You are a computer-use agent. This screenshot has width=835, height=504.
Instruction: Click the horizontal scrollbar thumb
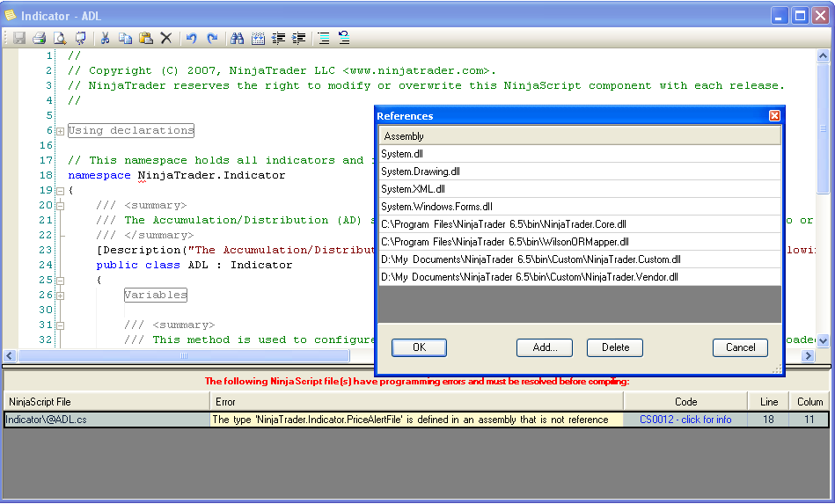[184, 356]
